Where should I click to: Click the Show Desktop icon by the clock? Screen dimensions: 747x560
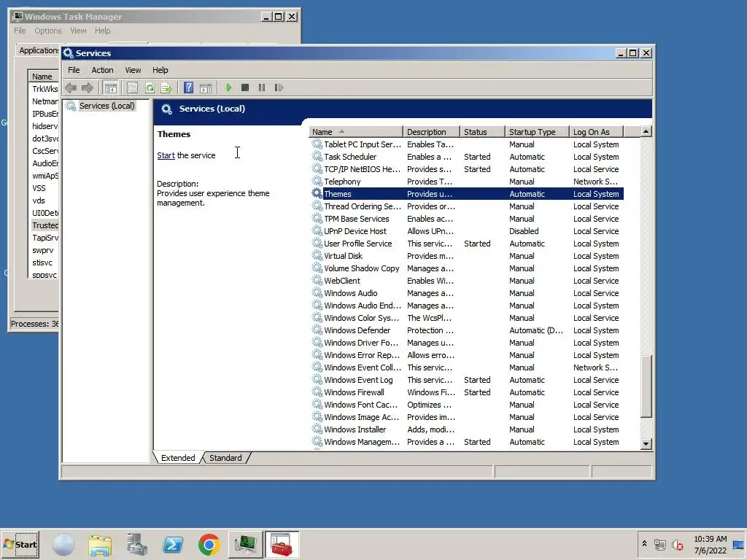pos(738,545)
